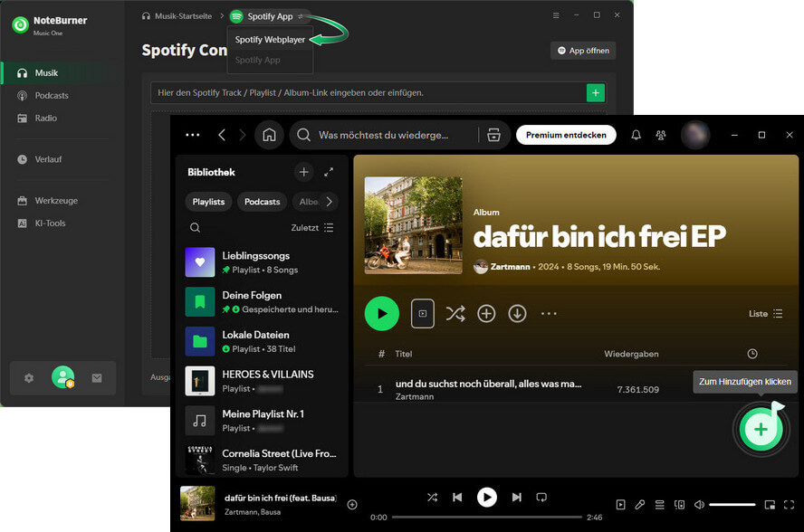Add current track to Lieblingssongs in player bar
The image size is (804, 532).
tap(352, 505)
